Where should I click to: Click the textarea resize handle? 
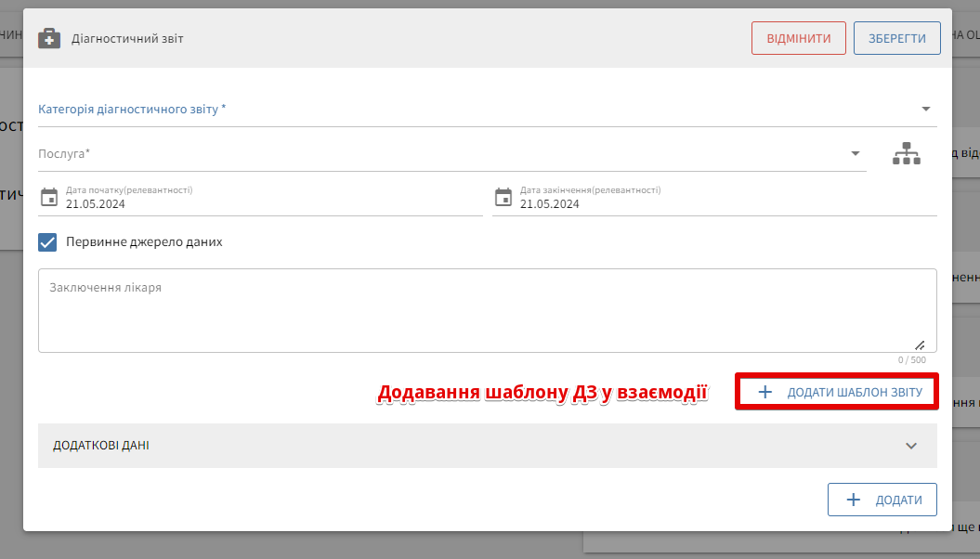919,344
